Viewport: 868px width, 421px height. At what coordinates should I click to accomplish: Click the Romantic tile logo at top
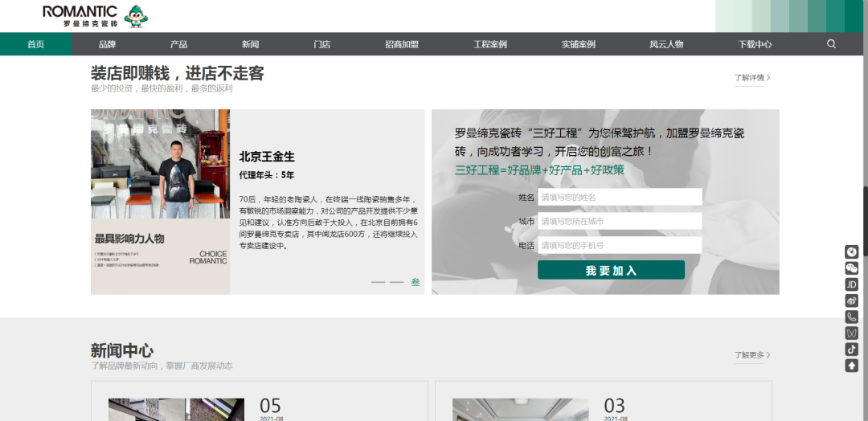(95, 15)
